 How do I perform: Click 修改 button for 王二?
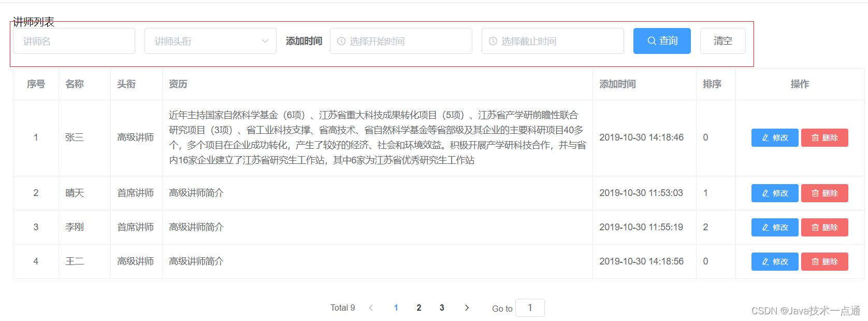(775, 261)
